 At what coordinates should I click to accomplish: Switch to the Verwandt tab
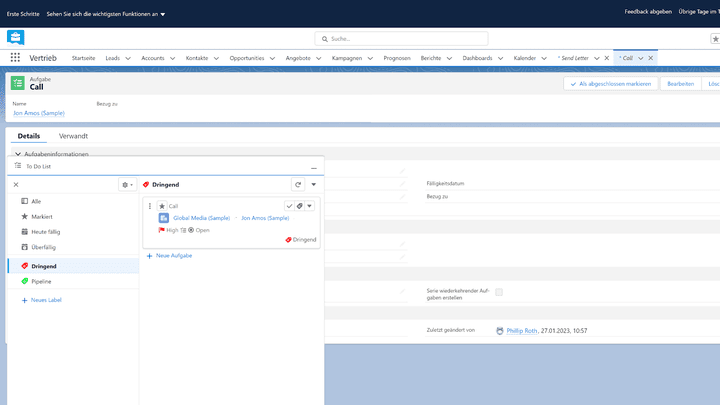coord(73,135)
